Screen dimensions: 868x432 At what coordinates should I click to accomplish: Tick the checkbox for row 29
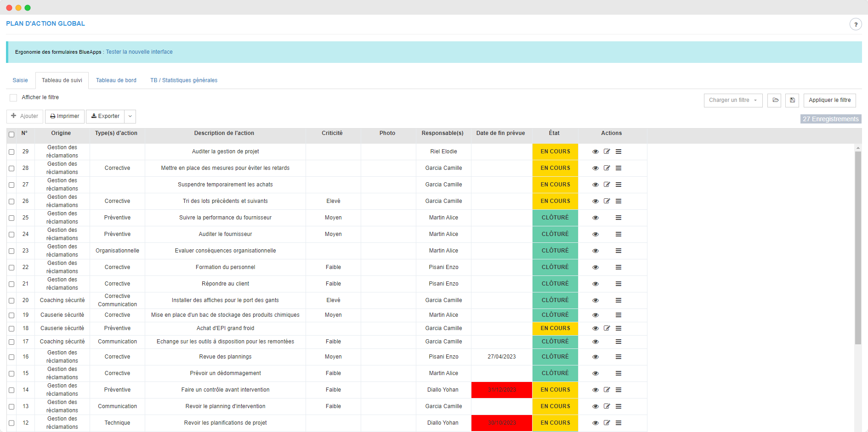pos(11,152)
